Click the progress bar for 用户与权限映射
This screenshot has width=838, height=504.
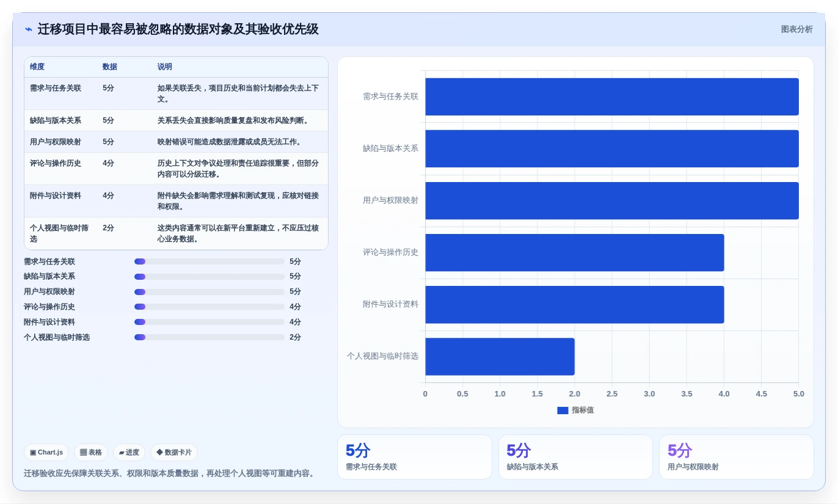coord(209,292)
